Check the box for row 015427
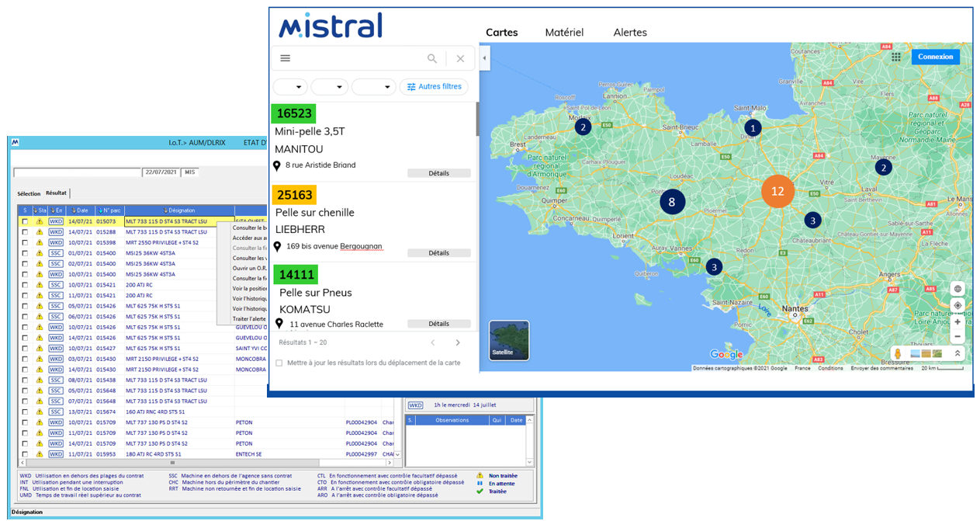This screenshot has width=980, height=521. tap(25, 349)
